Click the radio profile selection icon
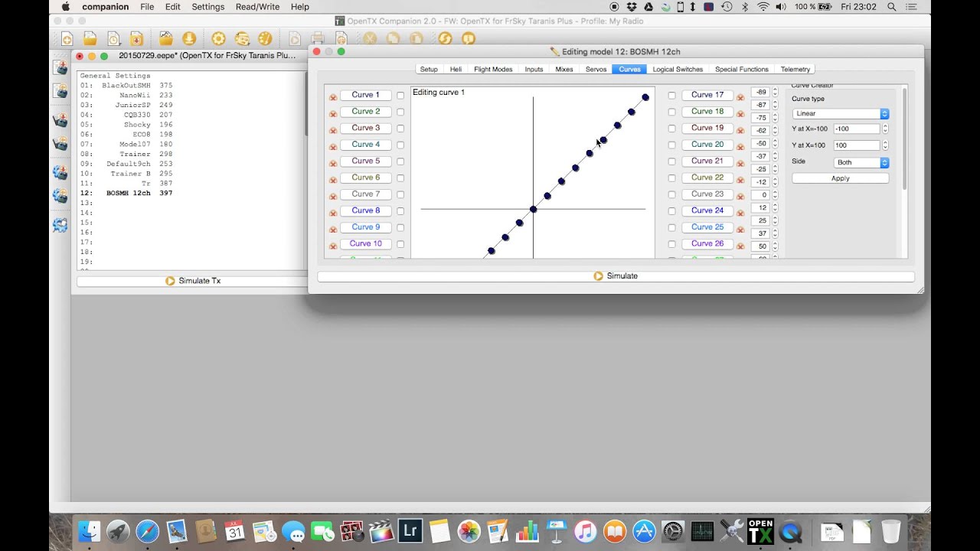This screenshot has width=980, height=551. click(x=242, y=38)
